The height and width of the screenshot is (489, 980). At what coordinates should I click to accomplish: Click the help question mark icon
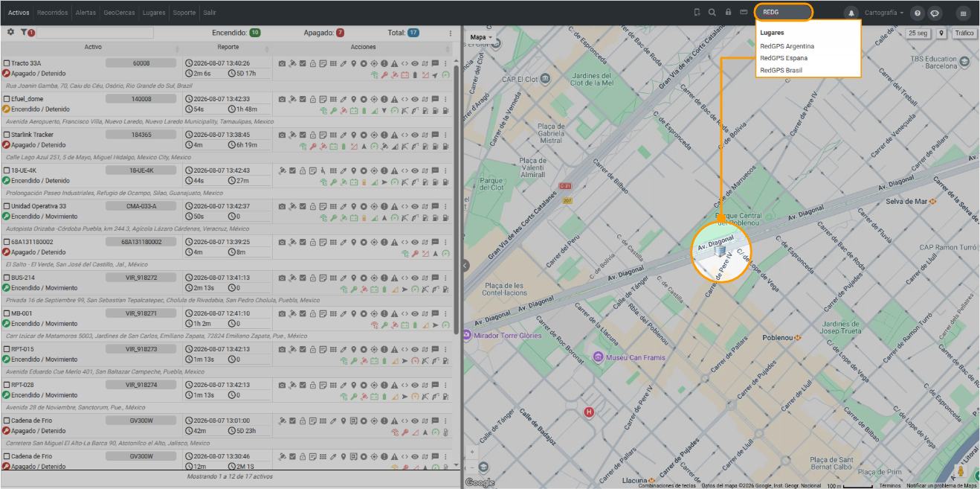pos(918,13)
